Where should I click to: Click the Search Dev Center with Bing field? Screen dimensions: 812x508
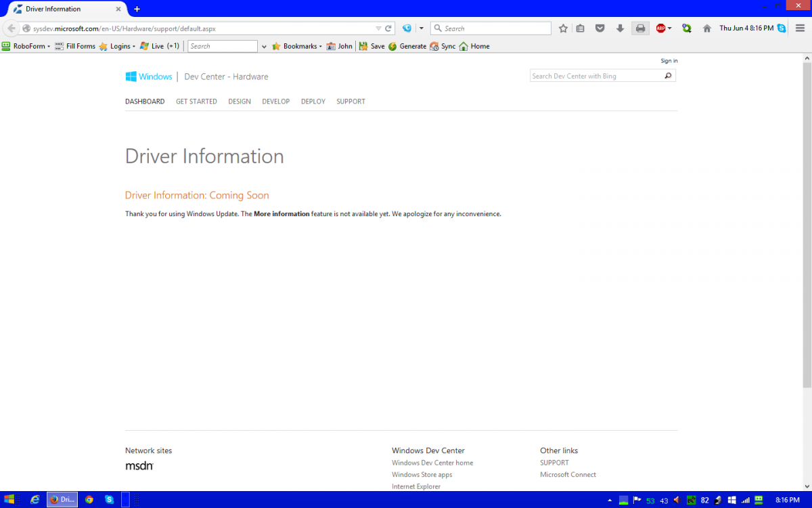click(x=594, y=76)
